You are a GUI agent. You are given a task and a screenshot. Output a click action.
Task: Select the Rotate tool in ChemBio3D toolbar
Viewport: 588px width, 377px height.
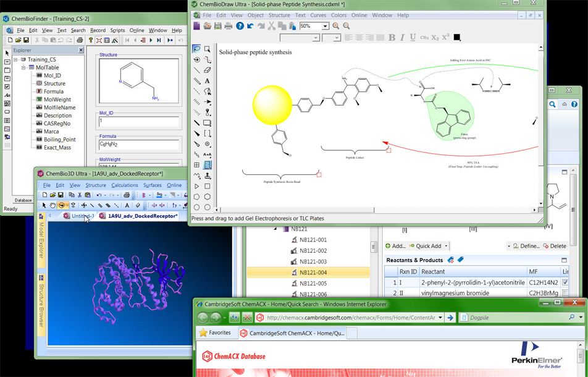click(62, 205)
